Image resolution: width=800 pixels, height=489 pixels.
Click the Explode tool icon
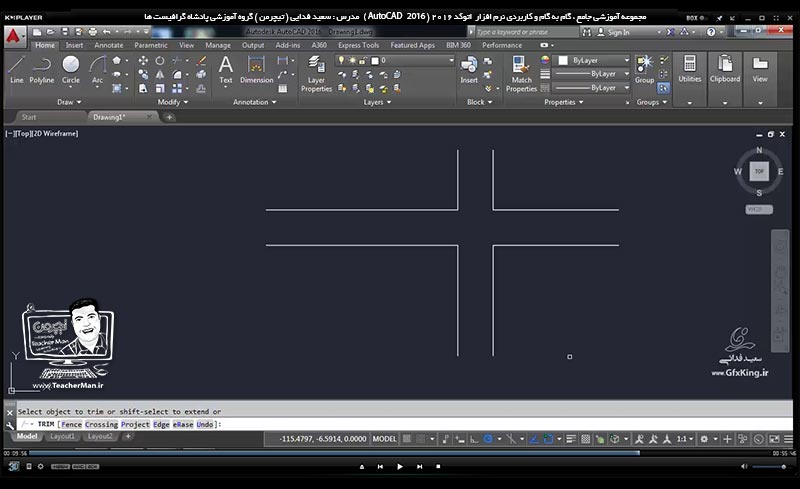(x=202, y=75)
